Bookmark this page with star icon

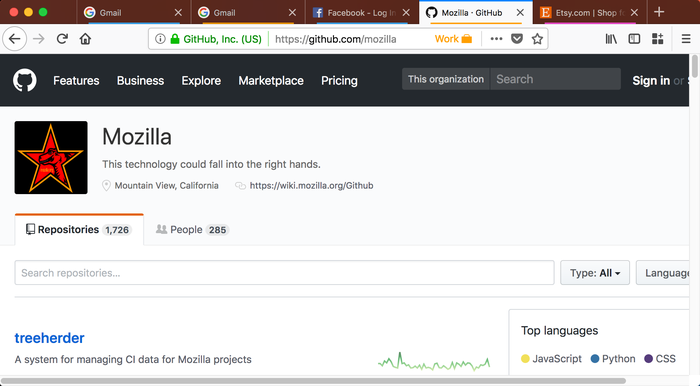click(537, 39)
